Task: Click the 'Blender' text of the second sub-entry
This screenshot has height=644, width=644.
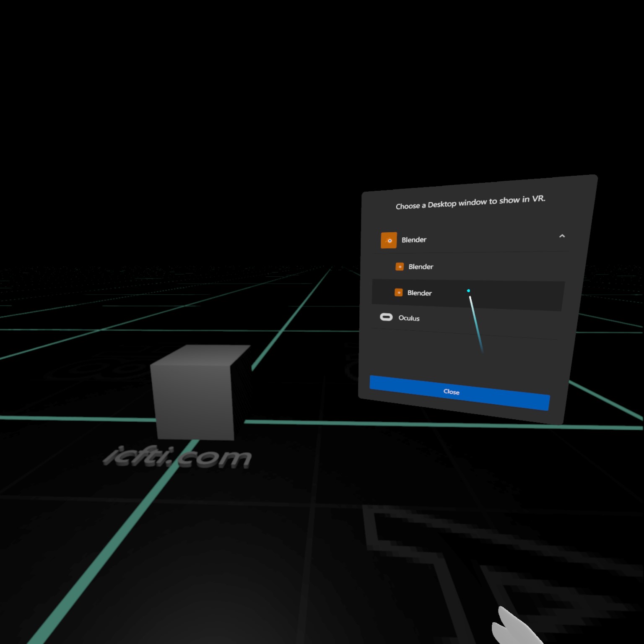Action: click(x=420, y=293)
